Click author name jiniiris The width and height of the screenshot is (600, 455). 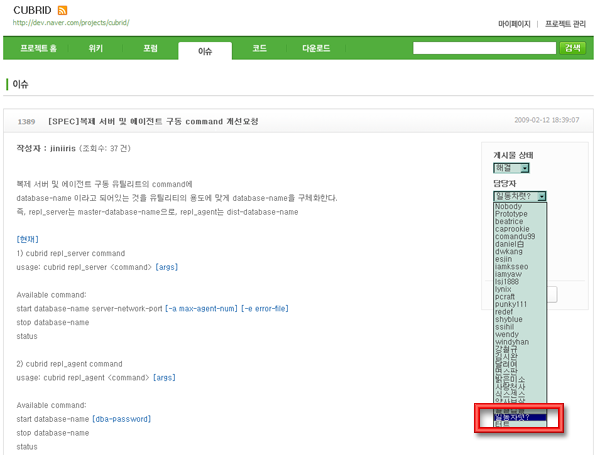pyautogui.click(x=63, y=148)
